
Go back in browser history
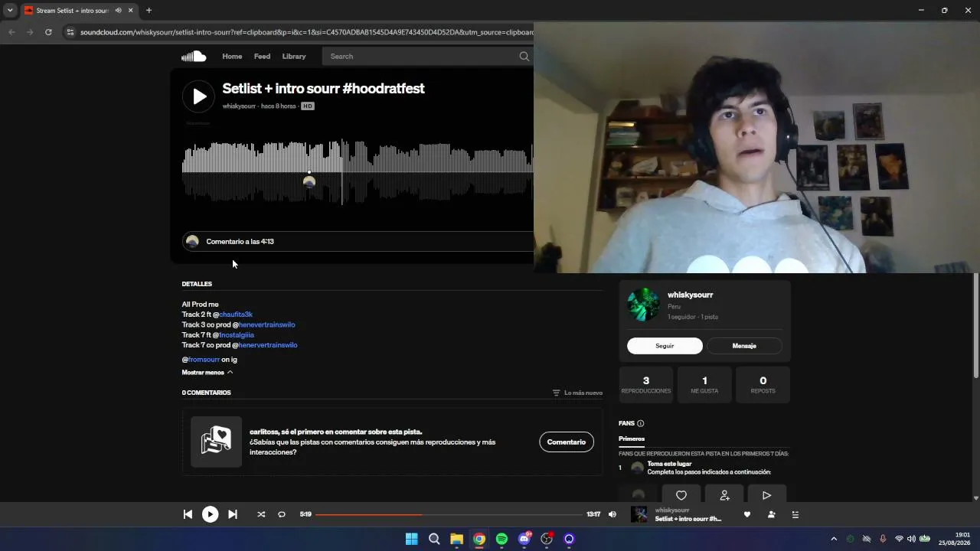[11, 32]
